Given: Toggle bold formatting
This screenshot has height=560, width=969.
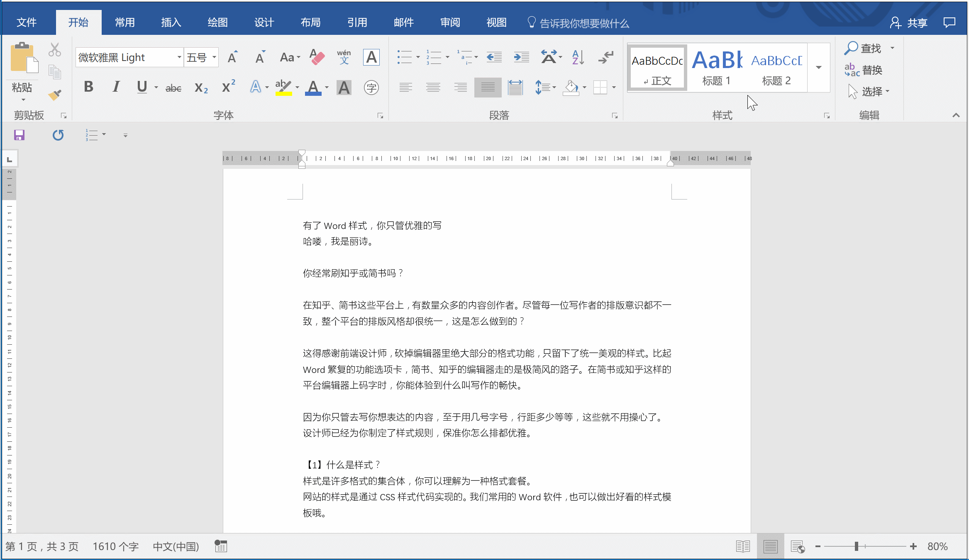Looking at the screenshot, I should tap(88, 87).
